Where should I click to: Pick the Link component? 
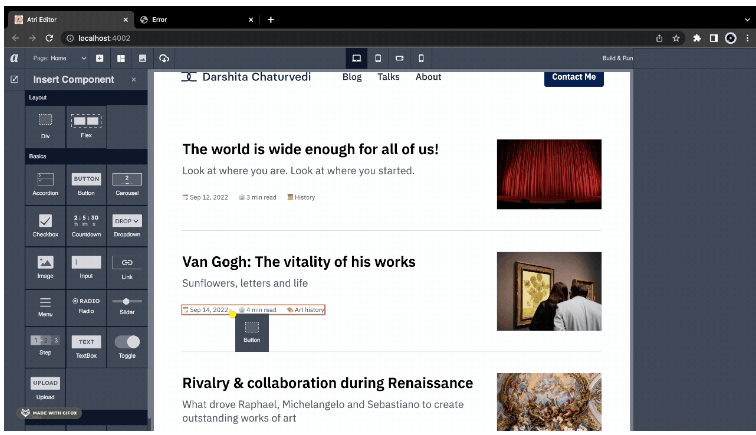tap(127, 268)
